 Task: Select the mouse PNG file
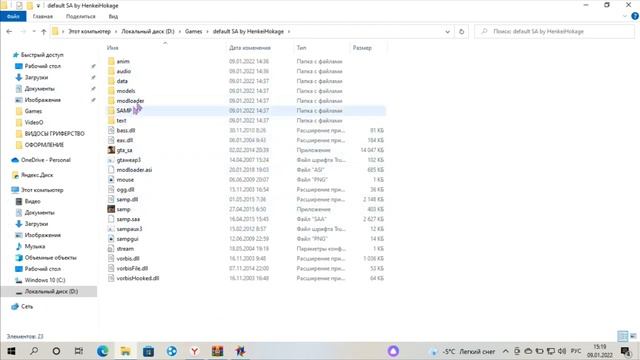pos(125,180)
